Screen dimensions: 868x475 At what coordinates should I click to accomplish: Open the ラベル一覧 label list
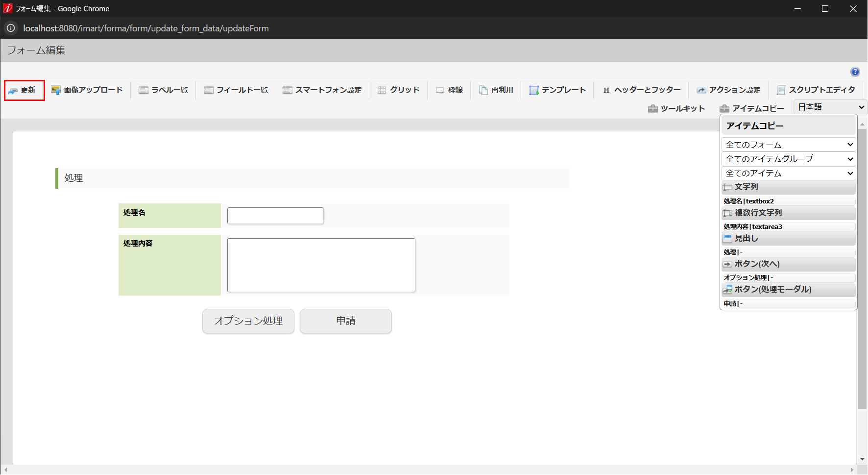tap(163, 90)
